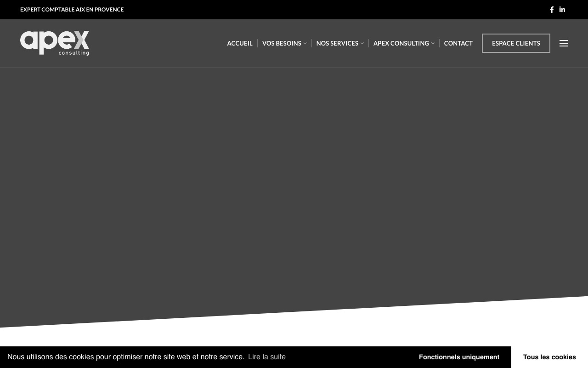The width and height of the screenshot is (588, 368).
Task: Click the cookie notice message text
Action: point(126,357)
